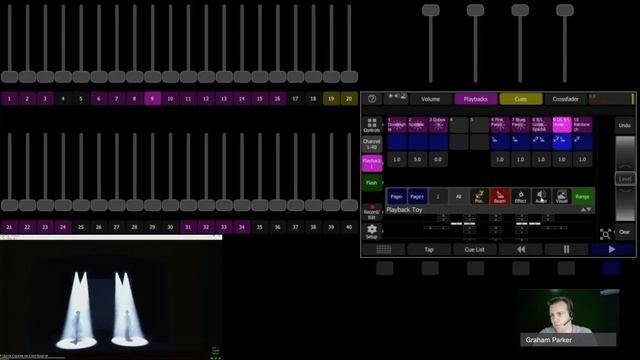Click the icon group left of Volume tab
Viewport: 640px width, 360px height.
click(x=396, y=98)
